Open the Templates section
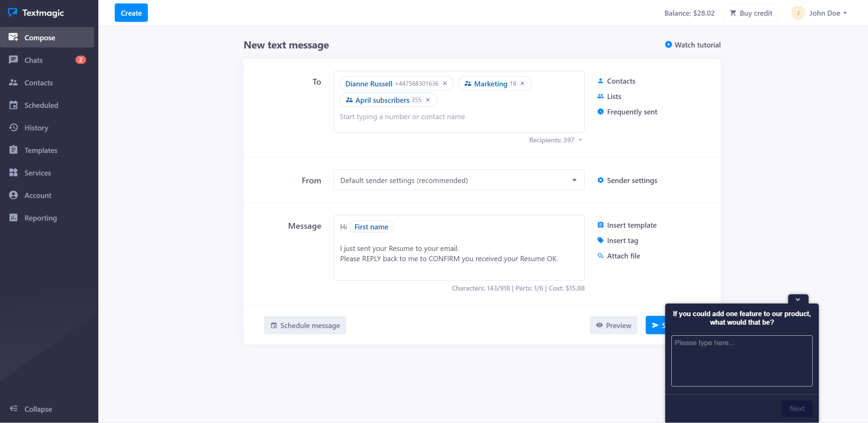Image resolution: width=868 pixels, height=423 pixels. pyautogui.click(x=40, y=150)
